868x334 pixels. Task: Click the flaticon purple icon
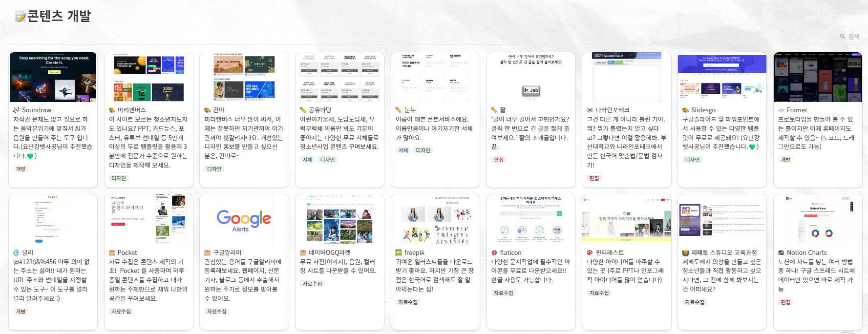(494, 253)
